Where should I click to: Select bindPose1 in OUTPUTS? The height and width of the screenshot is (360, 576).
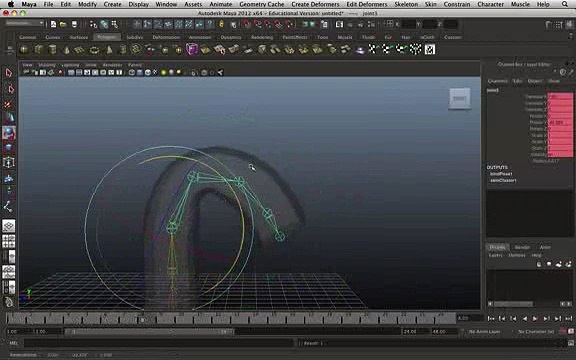501,174
